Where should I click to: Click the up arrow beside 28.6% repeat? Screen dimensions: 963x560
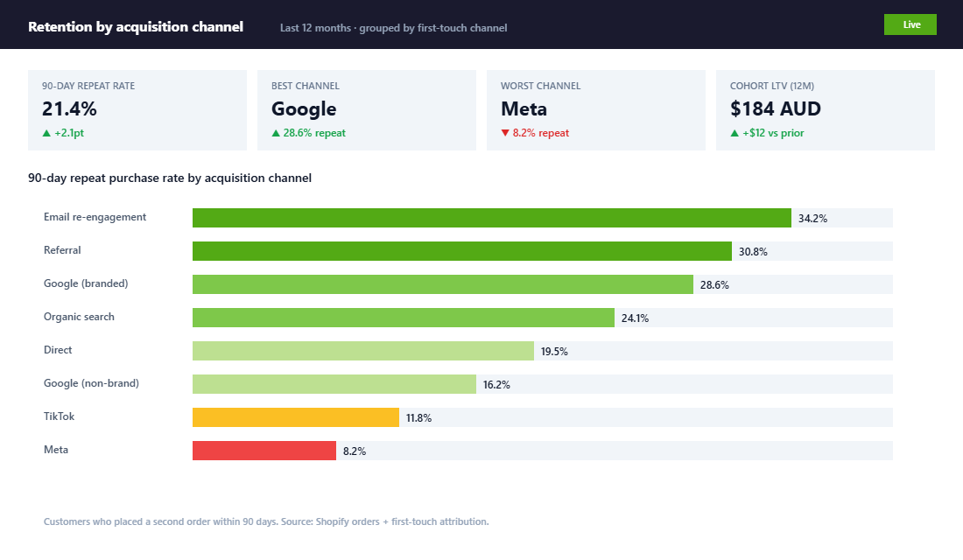click(277, 133)
